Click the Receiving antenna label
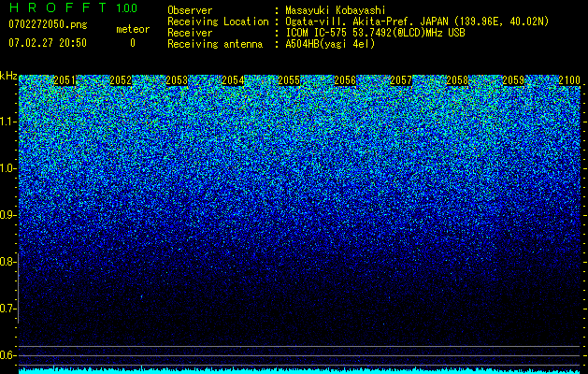Screen dimensions: 588x374 (x=215, y=44)
